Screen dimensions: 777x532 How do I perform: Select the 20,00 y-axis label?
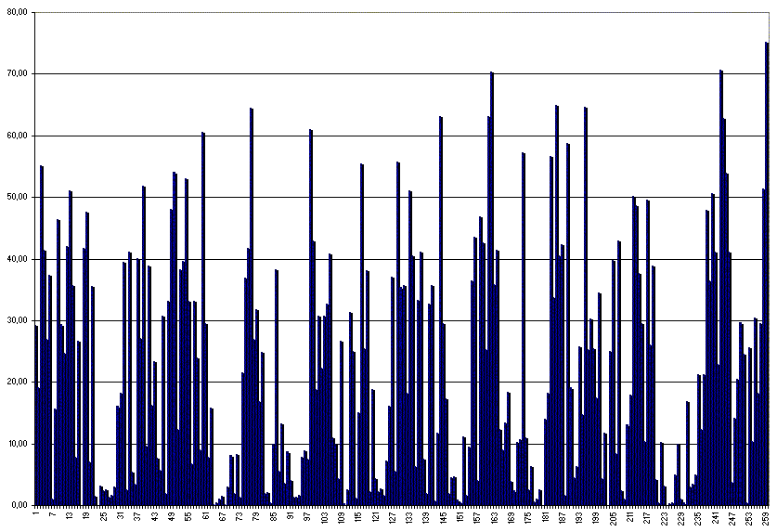tap(16, 382)
